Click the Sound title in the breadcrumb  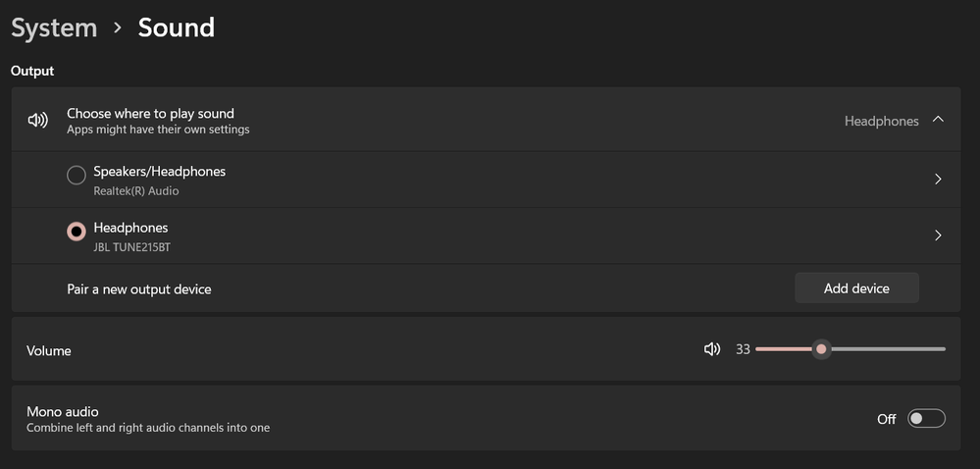click(176, 27)
